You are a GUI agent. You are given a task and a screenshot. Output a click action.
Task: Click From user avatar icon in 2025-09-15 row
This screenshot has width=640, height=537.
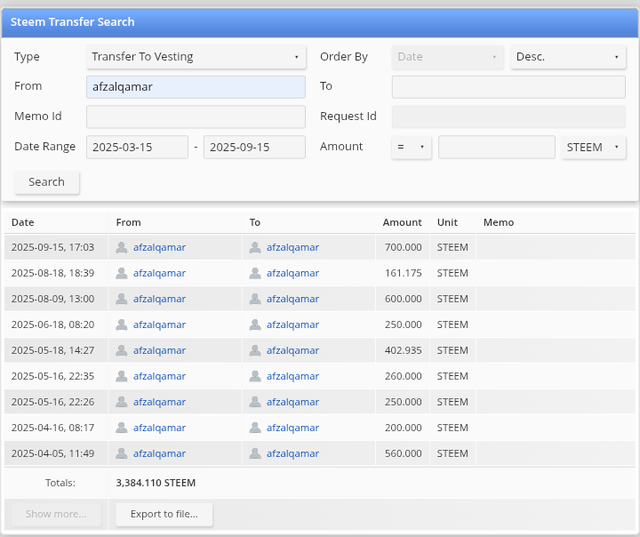pyautogui.click(x=122, y=247)
